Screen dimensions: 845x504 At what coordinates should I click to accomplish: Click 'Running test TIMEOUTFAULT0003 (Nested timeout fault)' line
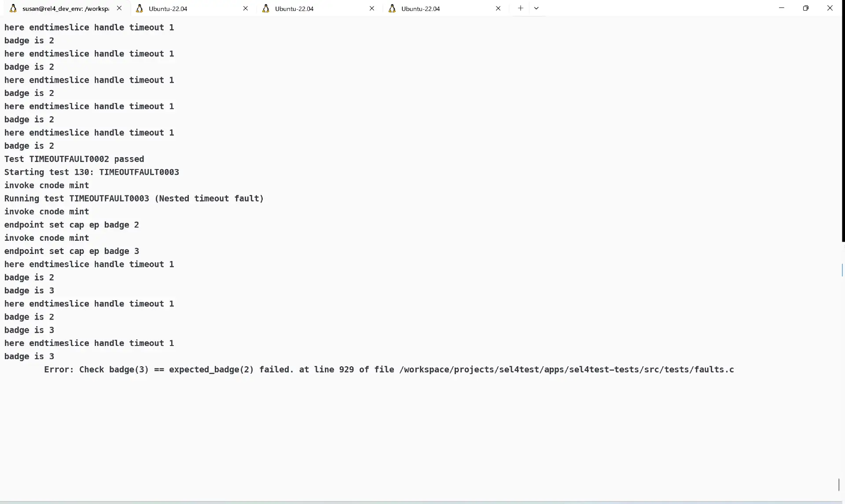pos(134,199)
